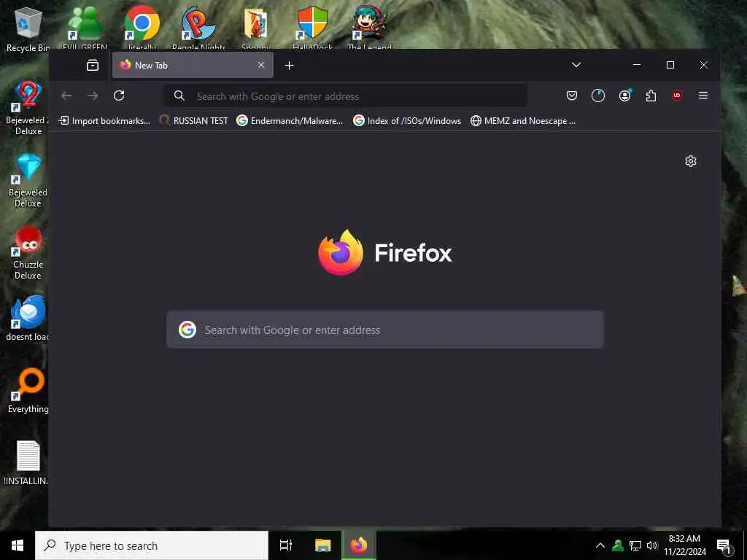Click the Type here to search box
The height and width of the screenshot is (560, 747).
click(152, 545)
